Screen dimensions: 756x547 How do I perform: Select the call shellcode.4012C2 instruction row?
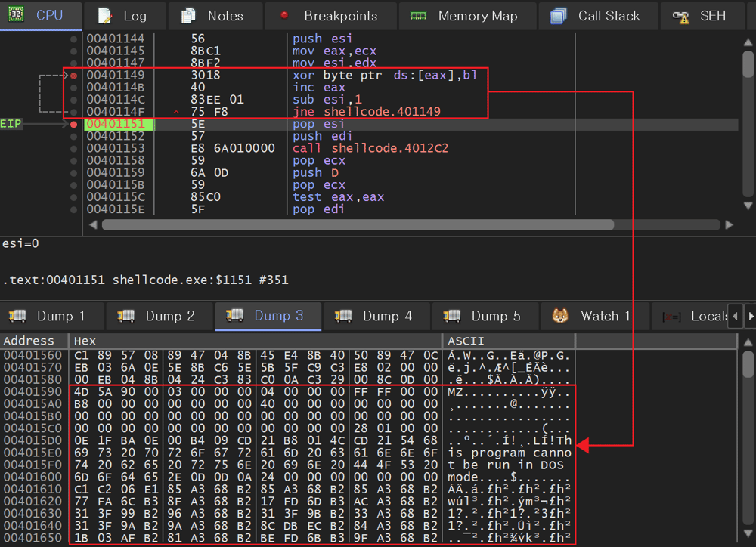pos(370,149)
